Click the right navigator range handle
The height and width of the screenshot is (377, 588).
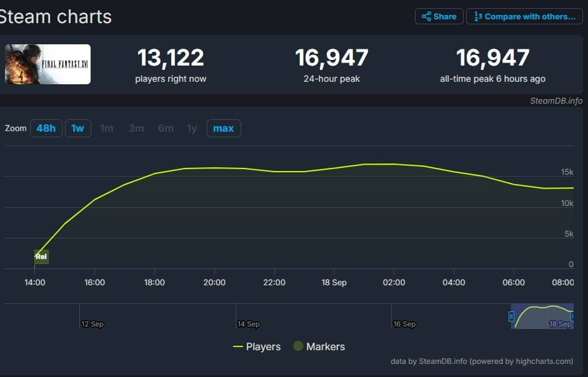572,316
